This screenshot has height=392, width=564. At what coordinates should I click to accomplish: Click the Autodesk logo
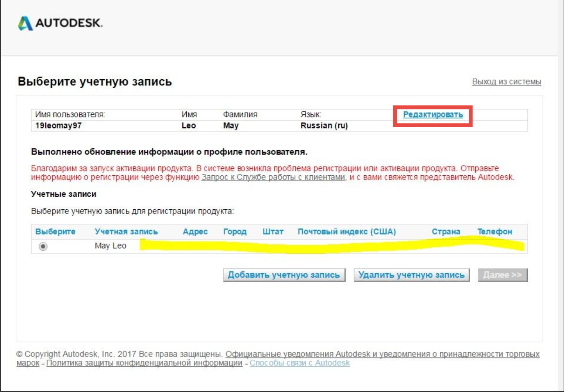pyautogui.click(x=60, y=23)
